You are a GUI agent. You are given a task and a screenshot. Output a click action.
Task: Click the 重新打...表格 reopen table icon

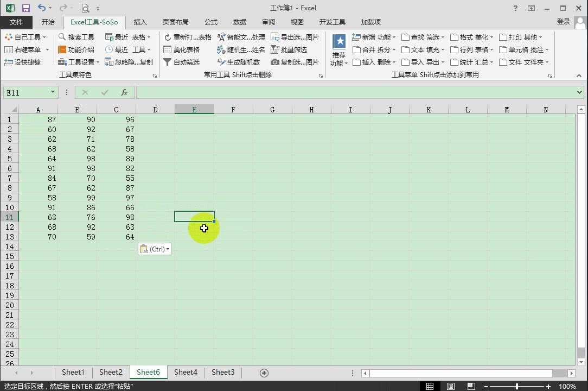188,37
